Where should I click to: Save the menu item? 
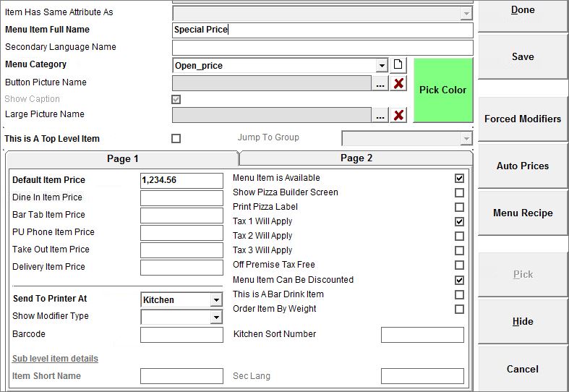pyautogui.click(x=523, y=56)
